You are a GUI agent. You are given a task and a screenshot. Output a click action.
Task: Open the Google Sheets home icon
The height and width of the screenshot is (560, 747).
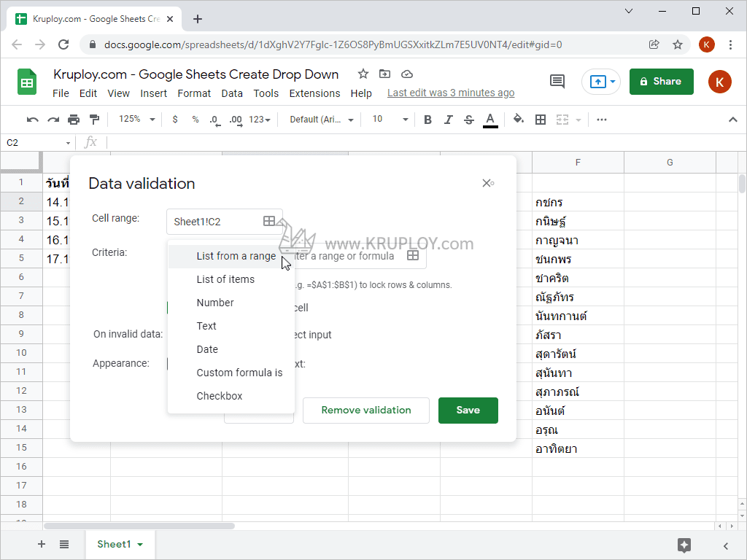click(27, 82)
